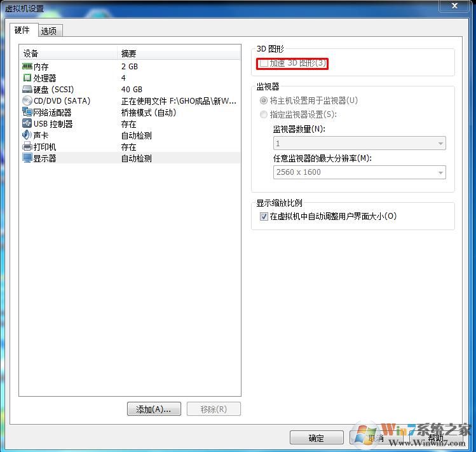Click the 桥接模式 (自动) summary
Image resolution: width=476 pixels, height=452 pixels.
[149, 113]
